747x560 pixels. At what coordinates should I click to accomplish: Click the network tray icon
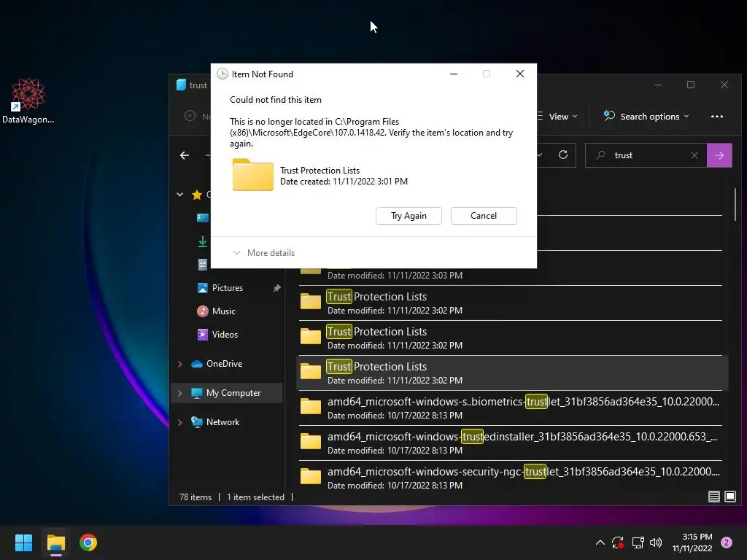click(638, 542)
